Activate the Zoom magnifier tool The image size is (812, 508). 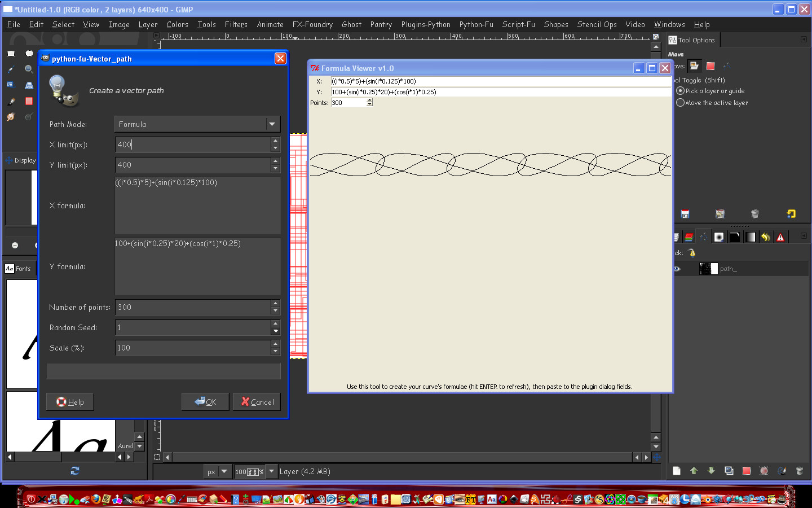pyautogui.click(x=28, y=69)
